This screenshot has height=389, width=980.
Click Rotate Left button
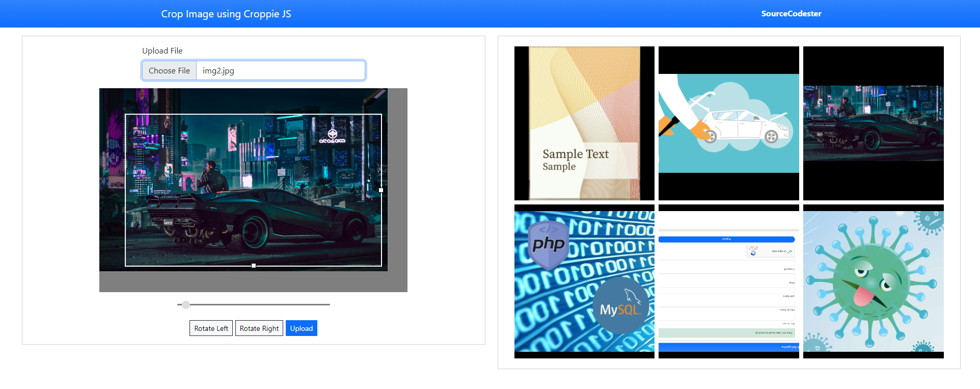click(211, 328)
